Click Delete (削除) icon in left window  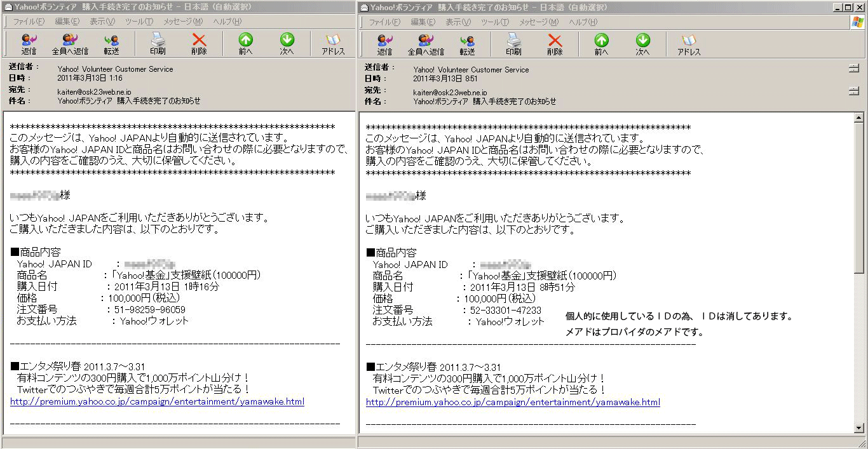[x=199, y=44]
